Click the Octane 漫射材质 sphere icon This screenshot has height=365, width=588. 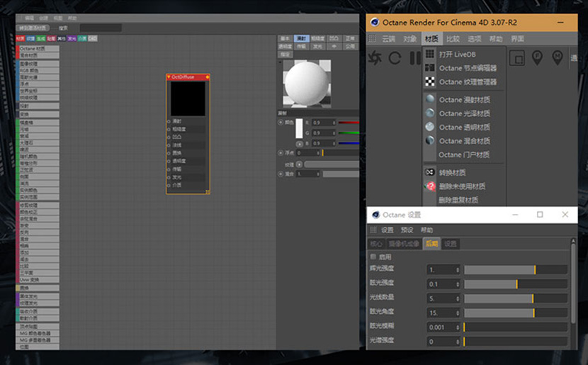[x=430, y=99]
